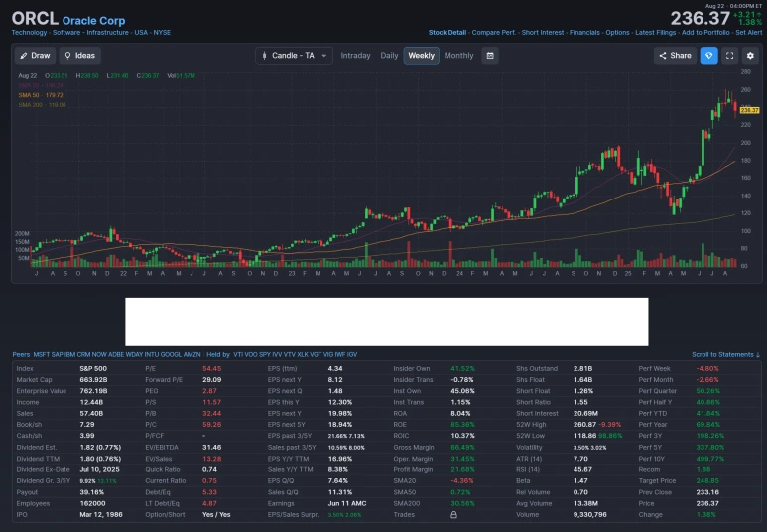Click Add to Portfolio link
The height and width of the screenshot is (532, 767).
pos(705,33)
